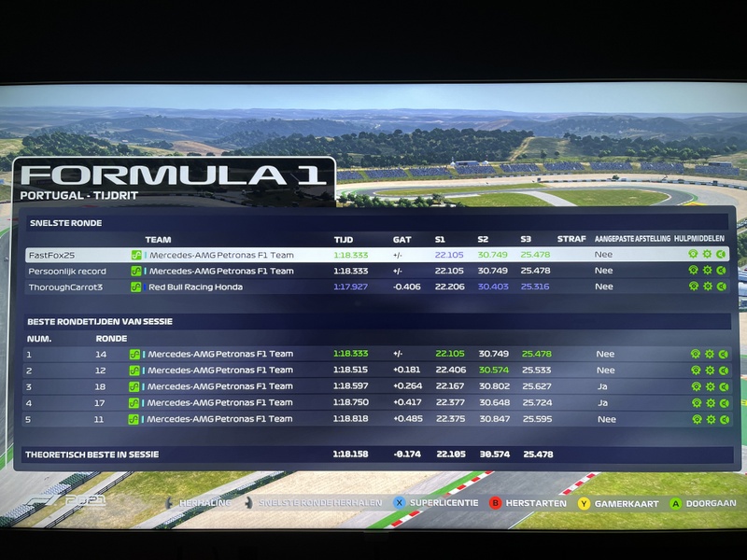Click brake assist icon for lap 11 row

pyautogui.click(x=726, y=419)
